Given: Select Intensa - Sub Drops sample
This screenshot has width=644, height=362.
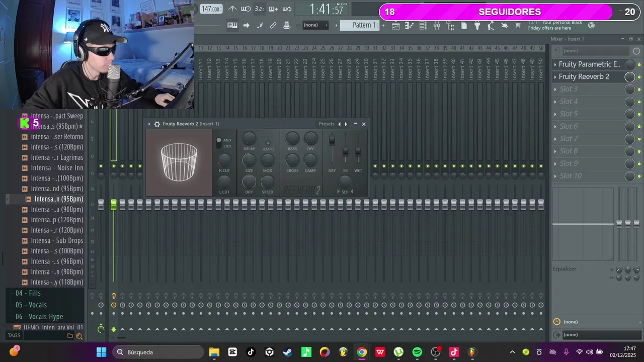Looking at the screenshot, I should [x=57, y=240].
